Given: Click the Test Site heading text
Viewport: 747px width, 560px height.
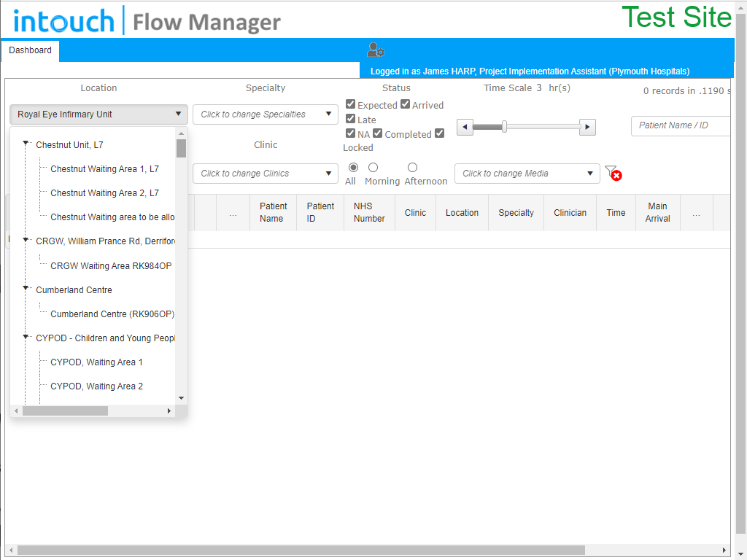Looking at the screenshot, I should pyautogui.click(x=676, y=17).
